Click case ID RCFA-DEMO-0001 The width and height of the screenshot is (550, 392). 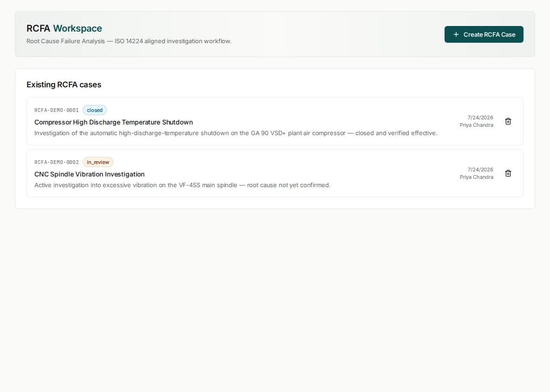(57, 110)
